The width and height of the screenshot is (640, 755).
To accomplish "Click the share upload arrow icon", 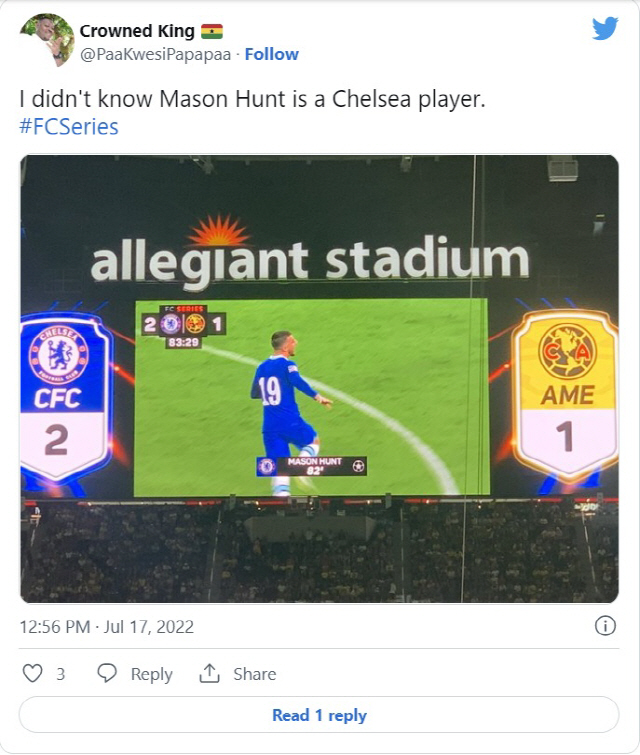I will [x=209, y=674].
